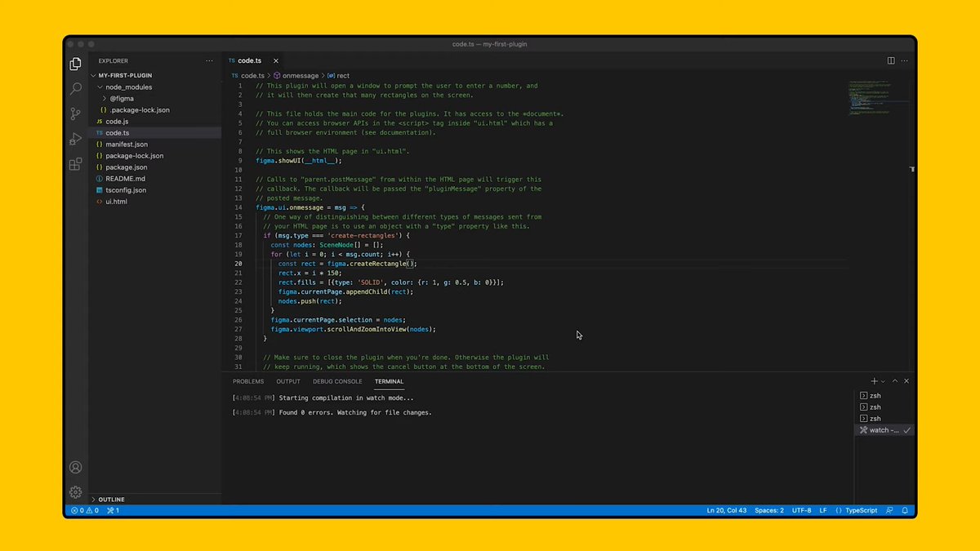Select the code.ts editor tab

(254, 60)
